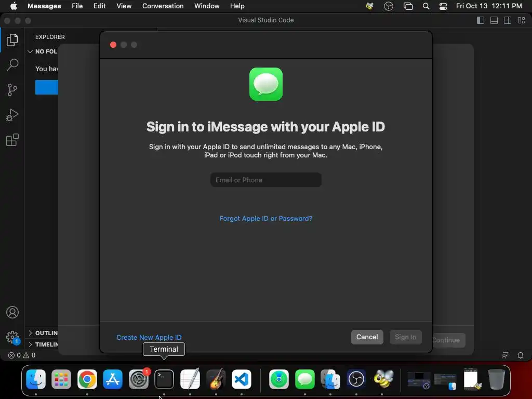Screen dimensions: 532x399
Task: Open the Extensions view in VS Code
Action: 12,140
